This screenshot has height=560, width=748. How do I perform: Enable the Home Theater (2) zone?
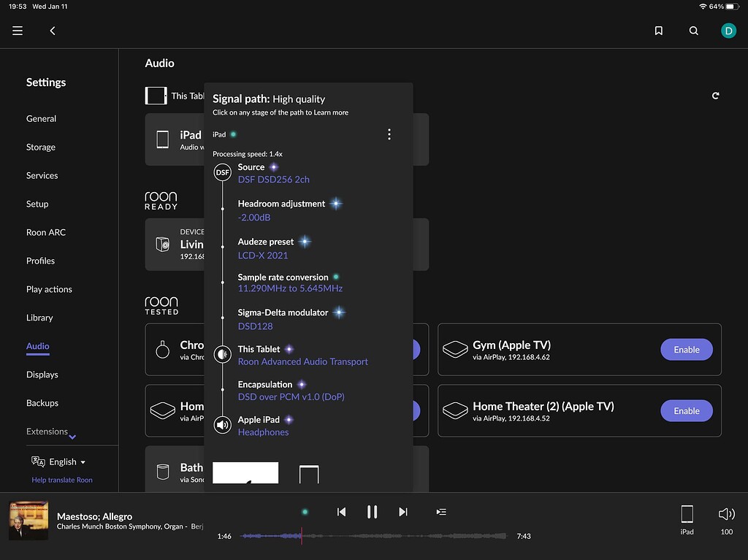click(686, 410)
